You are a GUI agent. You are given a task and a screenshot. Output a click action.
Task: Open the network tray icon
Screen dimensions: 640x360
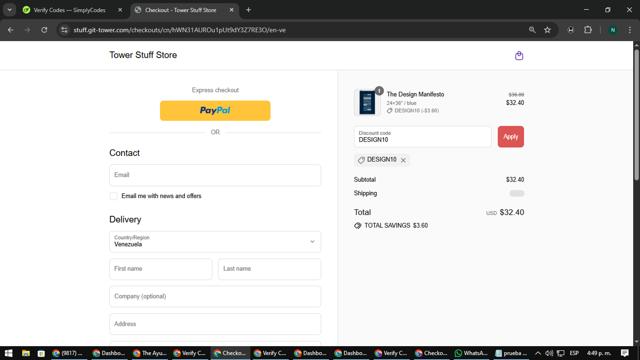tap(561, 353)
